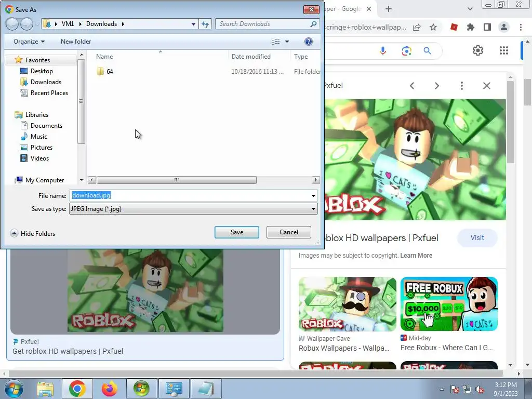Toggle Chrome side panel icon

[x=487, y=27]
